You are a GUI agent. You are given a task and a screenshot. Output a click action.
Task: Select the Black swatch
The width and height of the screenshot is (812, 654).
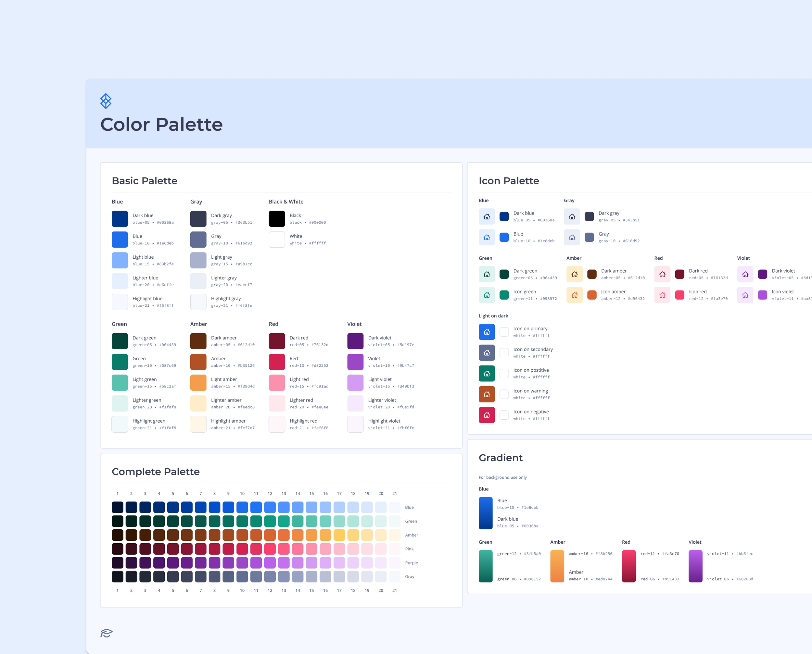coord(277,219)
